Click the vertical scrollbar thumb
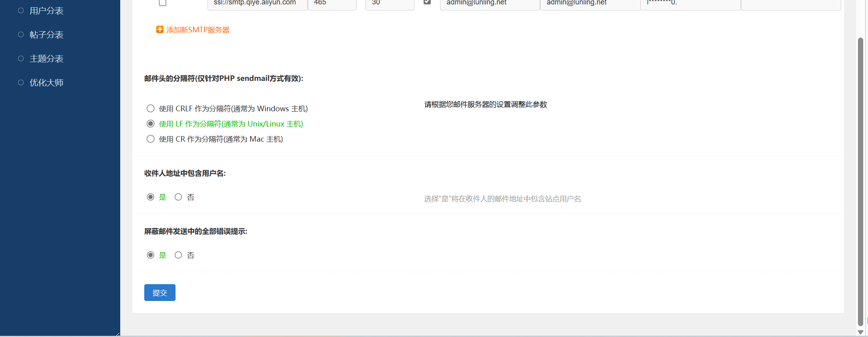The height and width of the screenshot is (337, 868). tap(860, 180)
